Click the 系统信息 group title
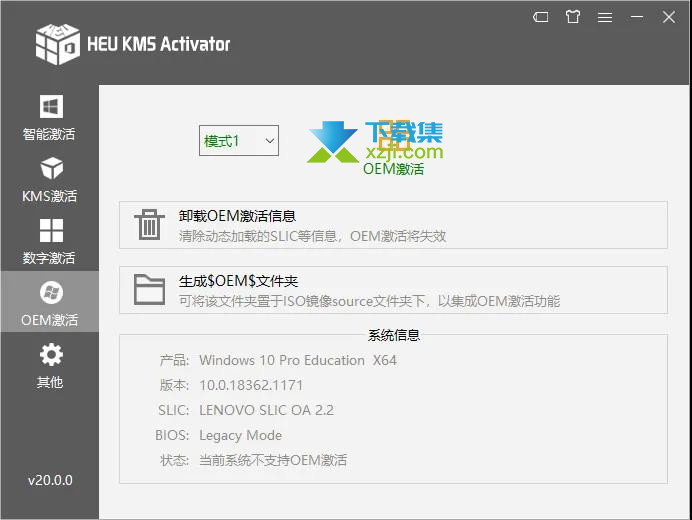The height and width of the screenshot is (520, 692). coord(394,335)
